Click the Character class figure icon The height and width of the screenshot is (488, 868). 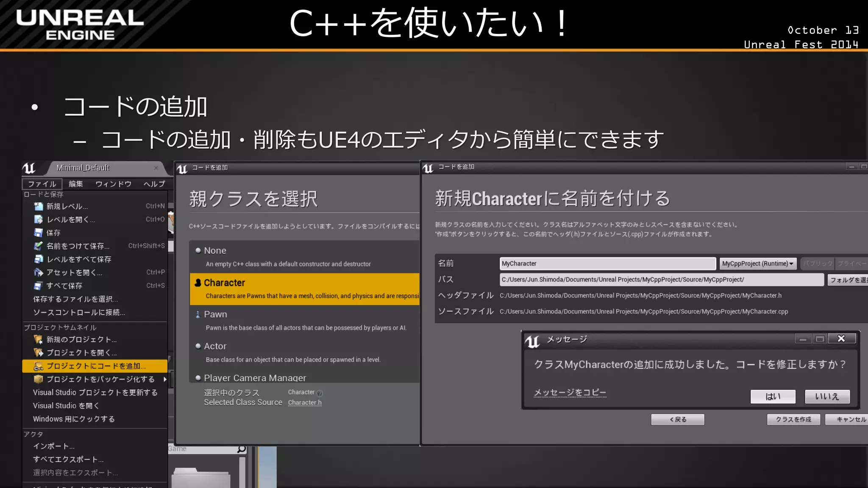pos(198,283)
